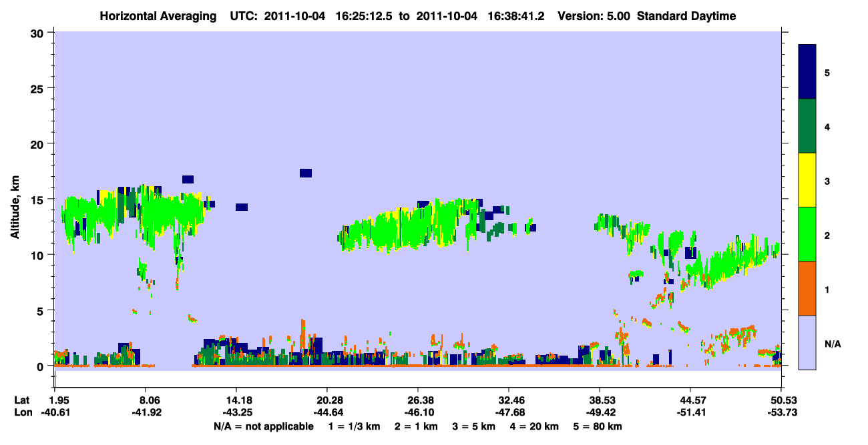Click the longitude value -41.92
This screenshot has height=445, width=868.
(146, 412)
